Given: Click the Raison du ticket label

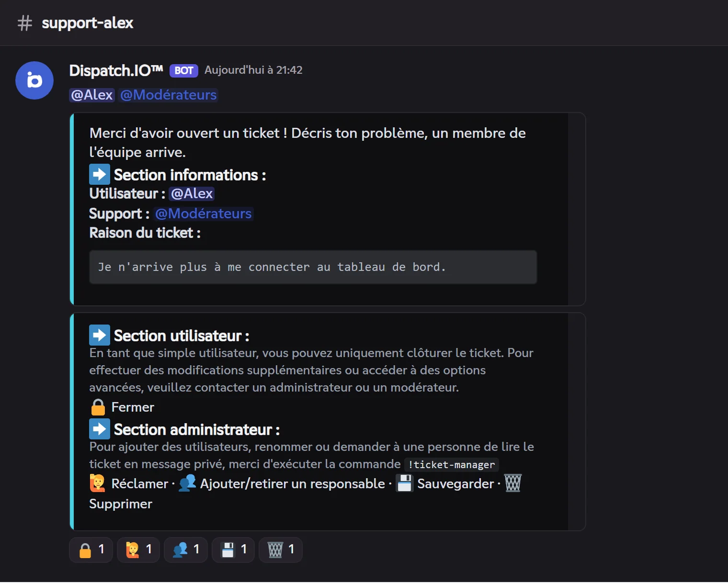Looking at the screenshot, I should point(145,233).
